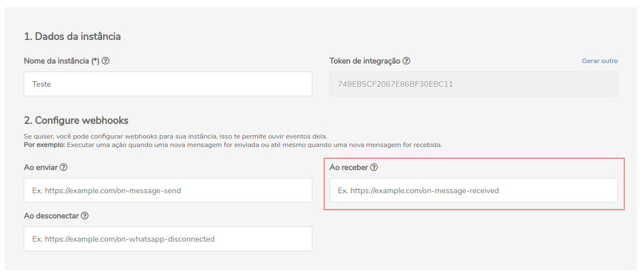Click the 2. Configure webhooks heading

(x=76, y=121)
